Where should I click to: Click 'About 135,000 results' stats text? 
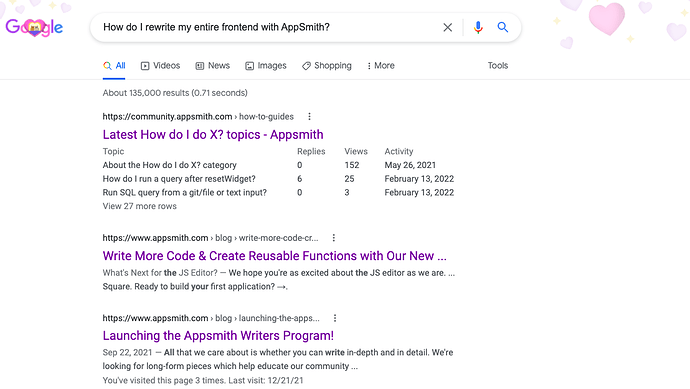coord(175,93)
